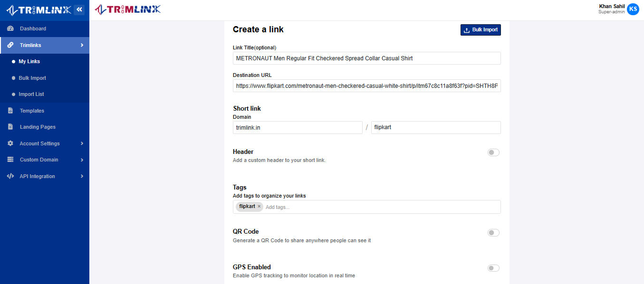Click the Trimlinks chain link icon
The width and height of the screenshot is (644, 284).
pyautogui.click(x=10, y=45)
